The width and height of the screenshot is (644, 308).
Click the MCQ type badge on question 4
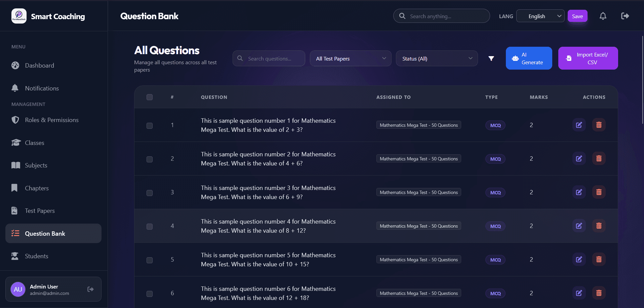pos(495,226)
